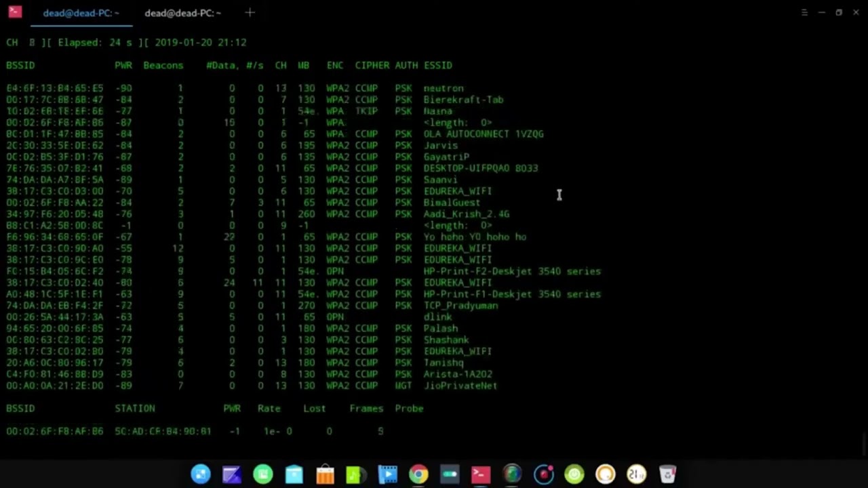Screen dimensions: 868x488
Task: Select the HP-Print-F1-Deskjet 3540 series ESSID
Action: tap(512, 294)
